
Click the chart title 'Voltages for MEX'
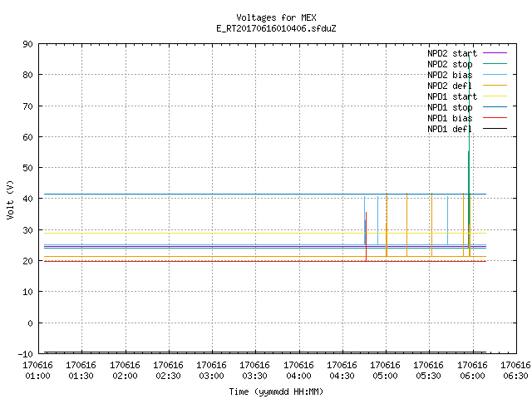pos(276,17)
